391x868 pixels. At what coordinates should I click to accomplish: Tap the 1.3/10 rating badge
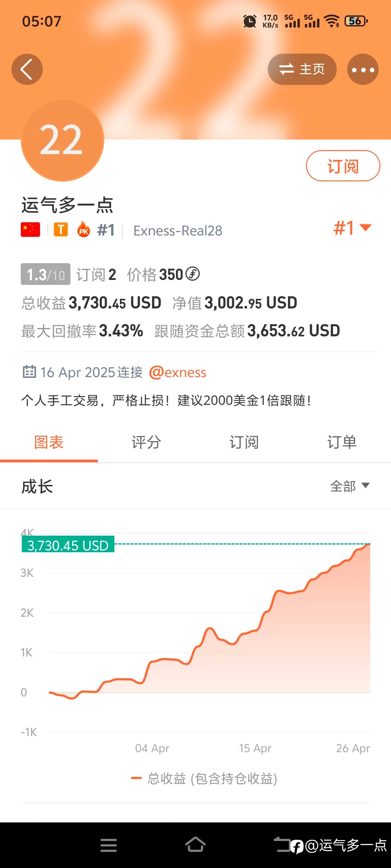coord(46,274)
